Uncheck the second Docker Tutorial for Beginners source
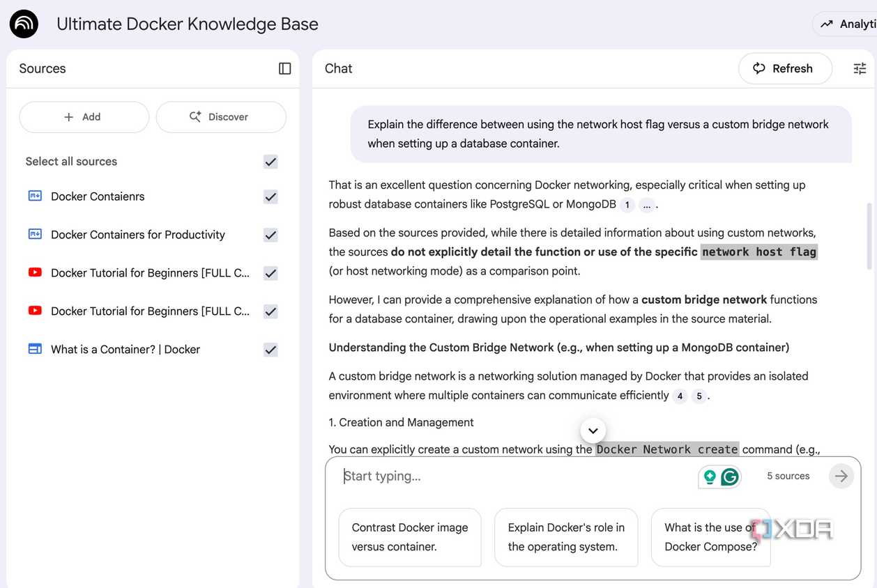877x588 pixels. tap(270, 312)
